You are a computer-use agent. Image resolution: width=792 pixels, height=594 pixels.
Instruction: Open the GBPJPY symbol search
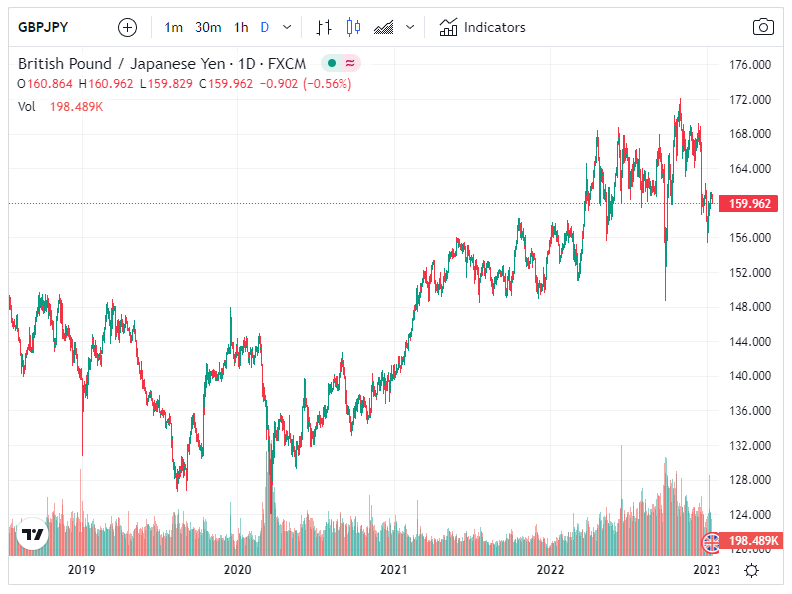(43, 27)
